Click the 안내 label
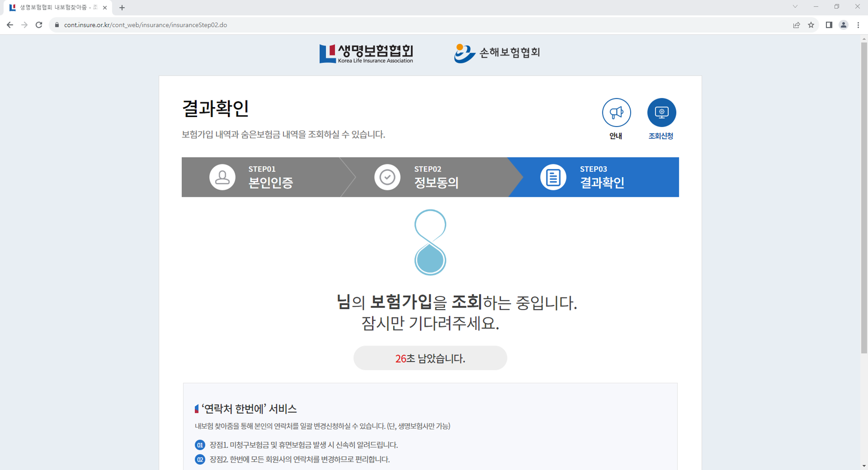 [615, 136]
